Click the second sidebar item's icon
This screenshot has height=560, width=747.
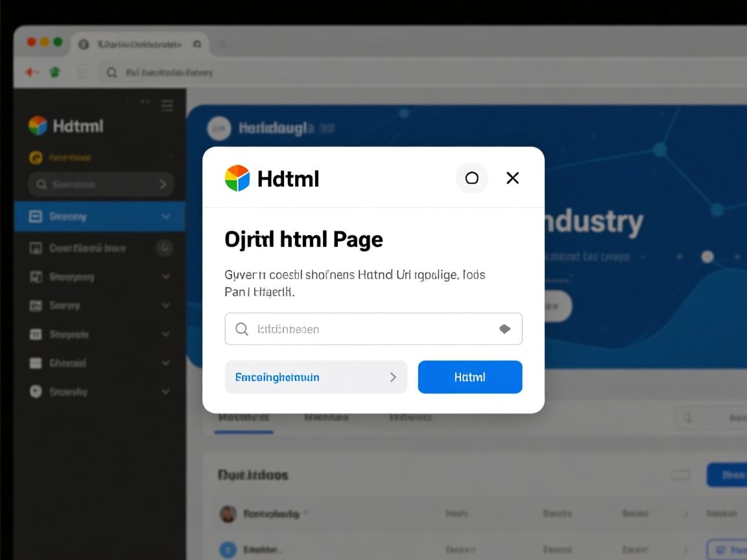coord(36,248)
